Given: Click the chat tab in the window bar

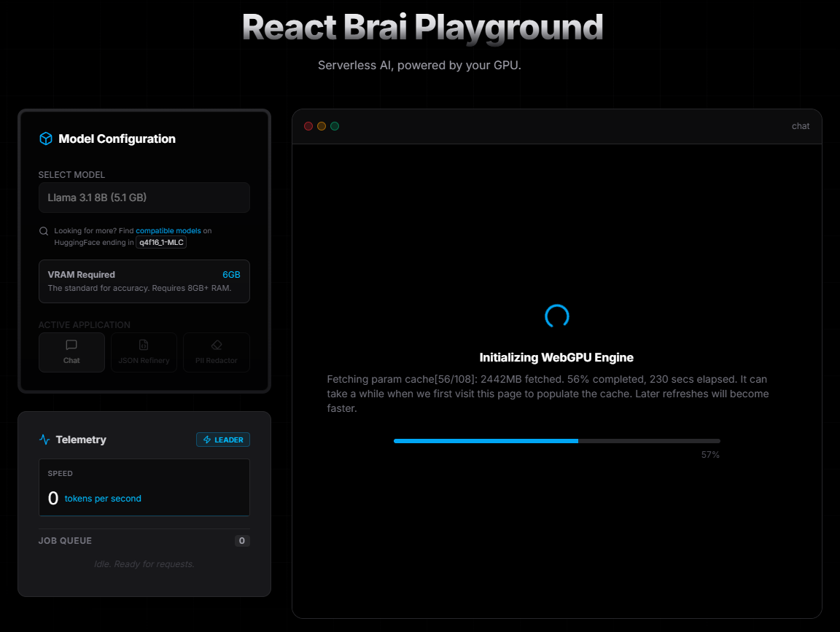Looking at the screenshot, I should [800, 125].
